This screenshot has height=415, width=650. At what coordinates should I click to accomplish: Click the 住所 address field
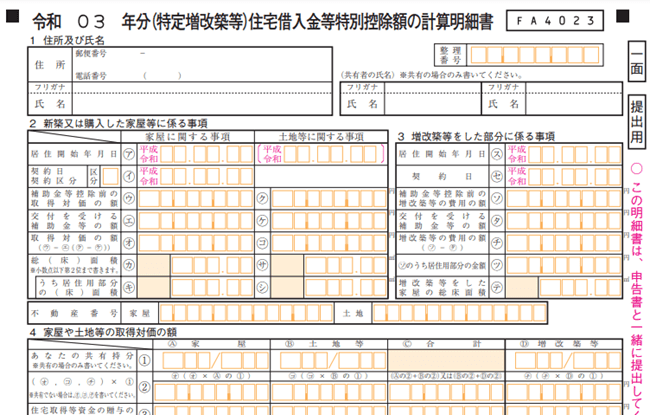coord(202,64)
